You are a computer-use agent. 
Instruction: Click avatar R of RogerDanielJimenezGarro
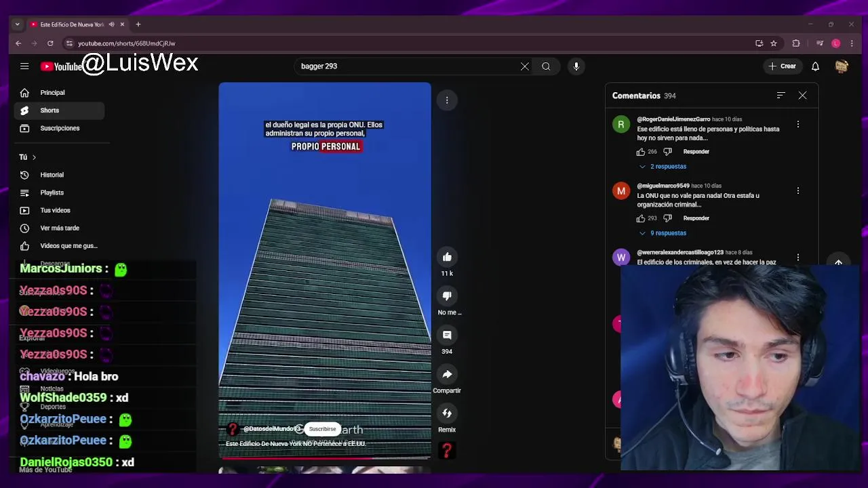point(621,125)
